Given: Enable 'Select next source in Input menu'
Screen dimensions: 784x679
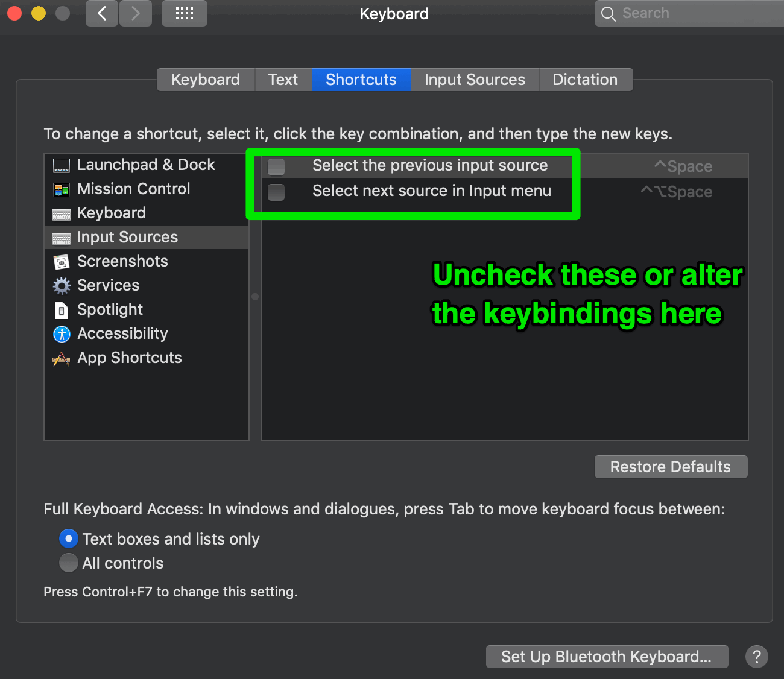Looking at the screenshot, I should pyautogui.click(x=276, y=192).
